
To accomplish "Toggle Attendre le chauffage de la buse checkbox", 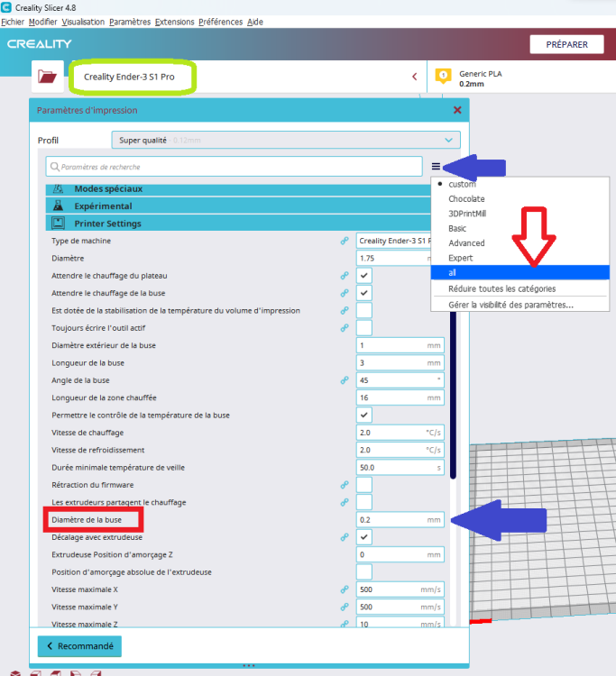I will 364,293.
